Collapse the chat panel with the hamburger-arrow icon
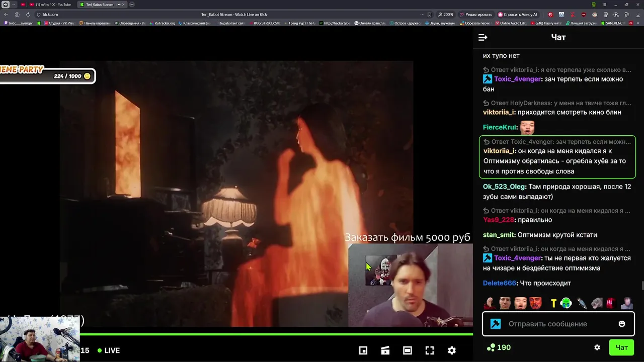Viewport: 644px width, 362px height. click(x=482, y=37)
